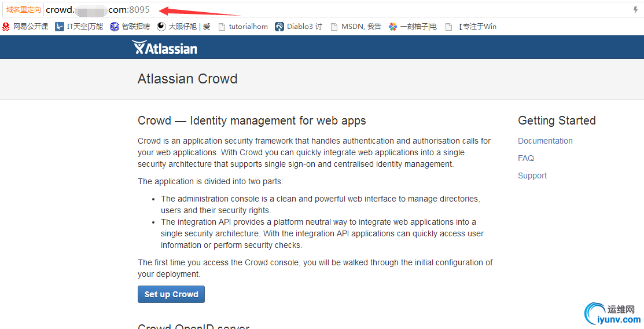Click the 大眼仔旭 bookmark favicon
The image size is (644, 329).
coord(161,27)
